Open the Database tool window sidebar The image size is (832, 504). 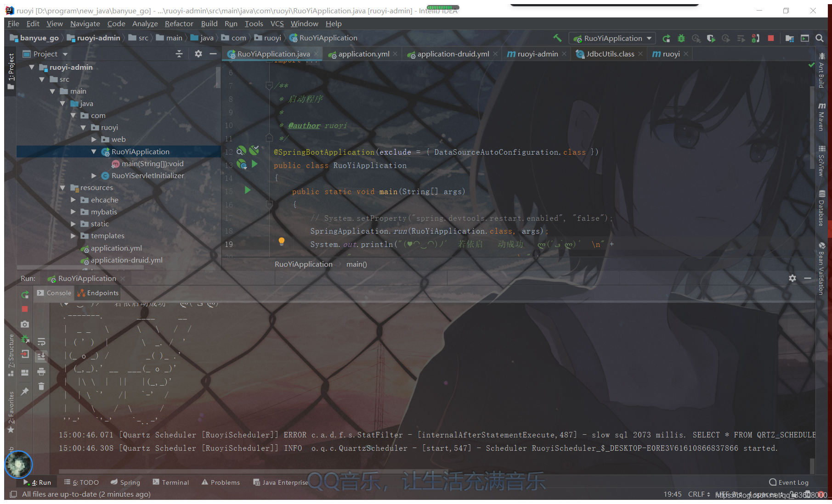point(821,207)
